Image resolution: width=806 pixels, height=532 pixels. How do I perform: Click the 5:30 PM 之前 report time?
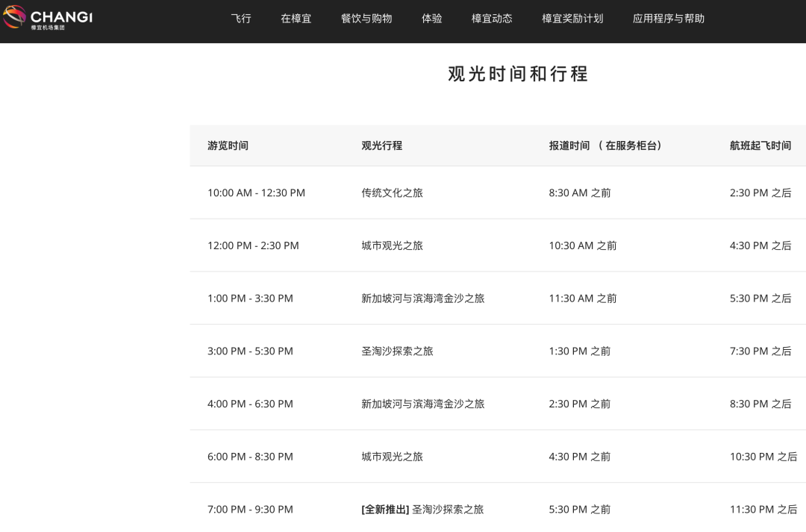(x=580, y=510)
